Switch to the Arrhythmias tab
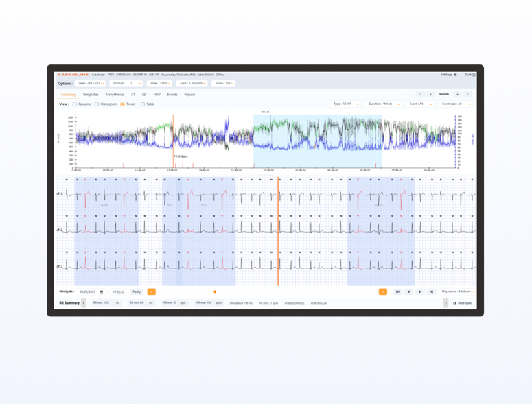 115,95
